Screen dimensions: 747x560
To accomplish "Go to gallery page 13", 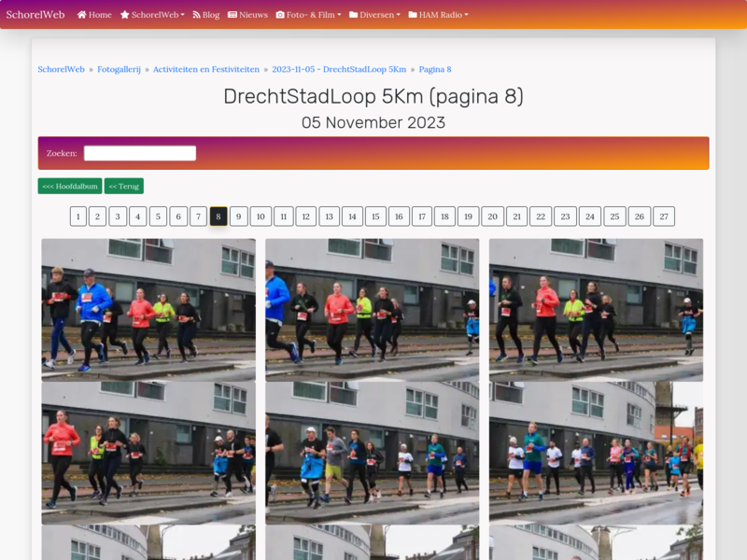I will (x=330, y=217).
